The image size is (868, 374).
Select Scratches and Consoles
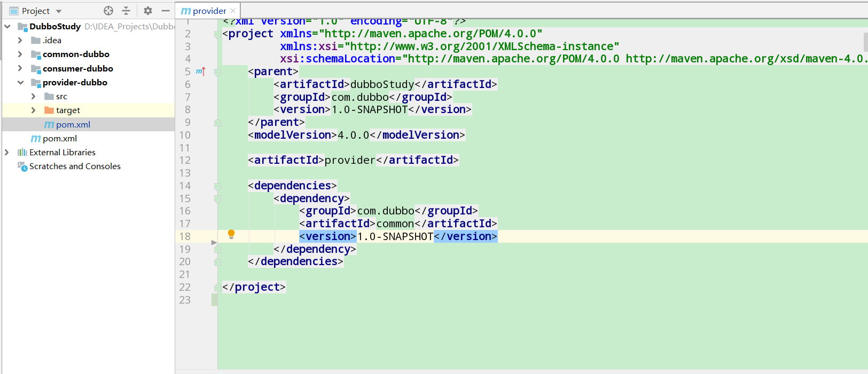tap(75, 166)
